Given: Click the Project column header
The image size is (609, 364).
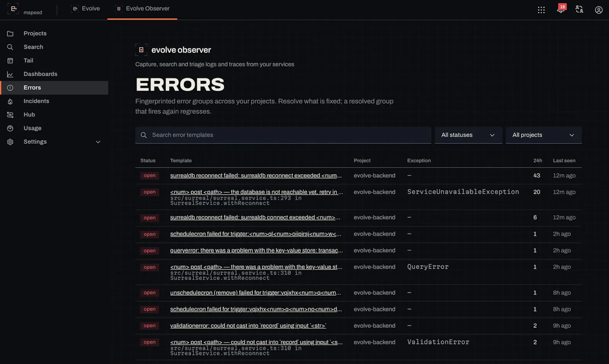Looking at the screenshot, I should click(362, 161).
